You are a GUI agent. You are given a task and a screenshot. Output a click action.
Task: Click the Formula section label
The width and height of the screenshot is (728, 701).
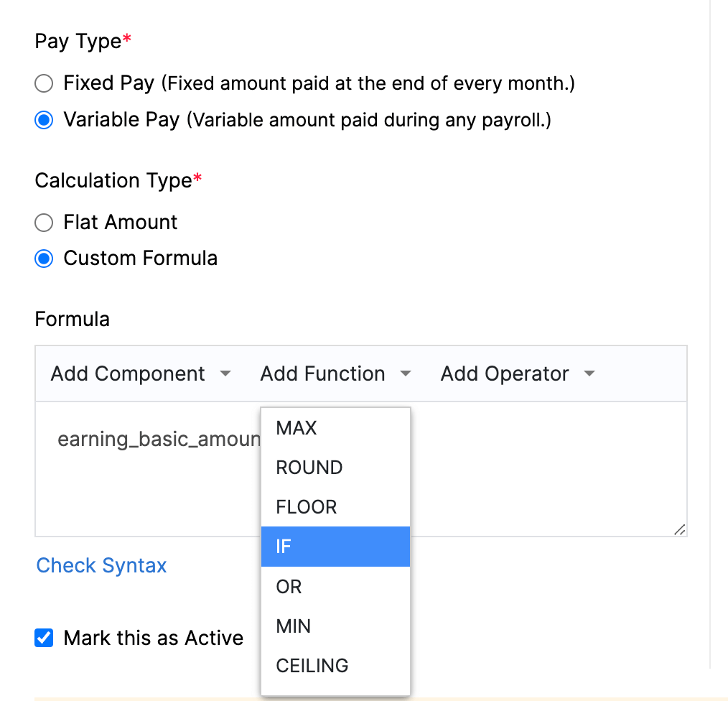72,319
